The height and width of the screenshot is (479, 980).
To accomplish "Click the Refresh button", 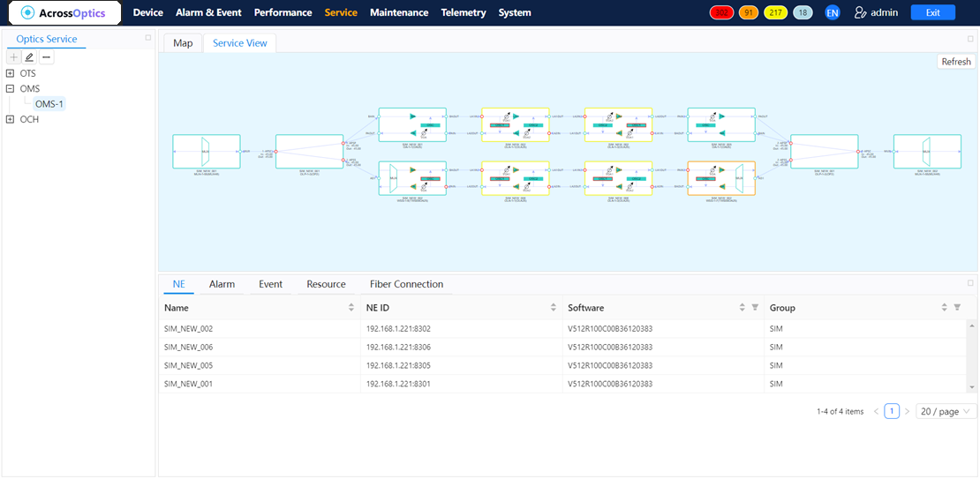I will pyautogui.click(x=956, y=61).
